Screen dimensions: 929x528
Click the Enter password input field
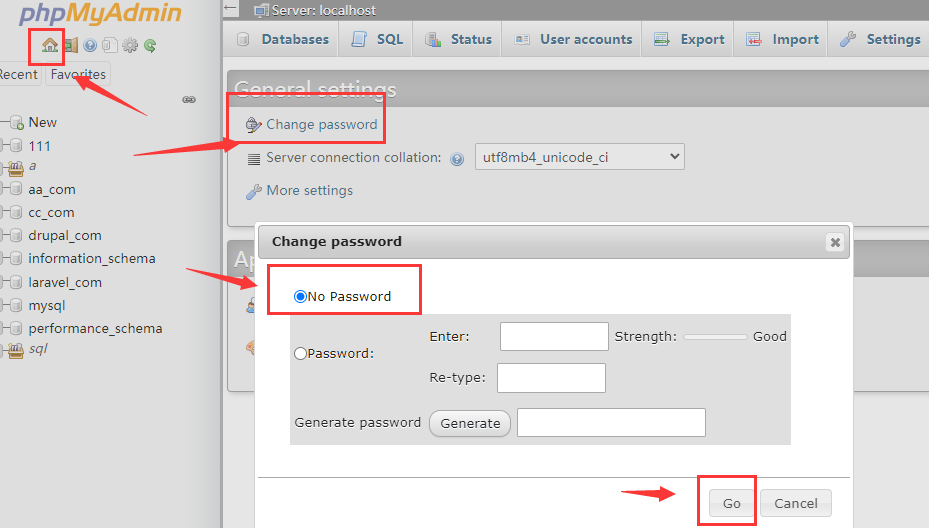(554, 337)
